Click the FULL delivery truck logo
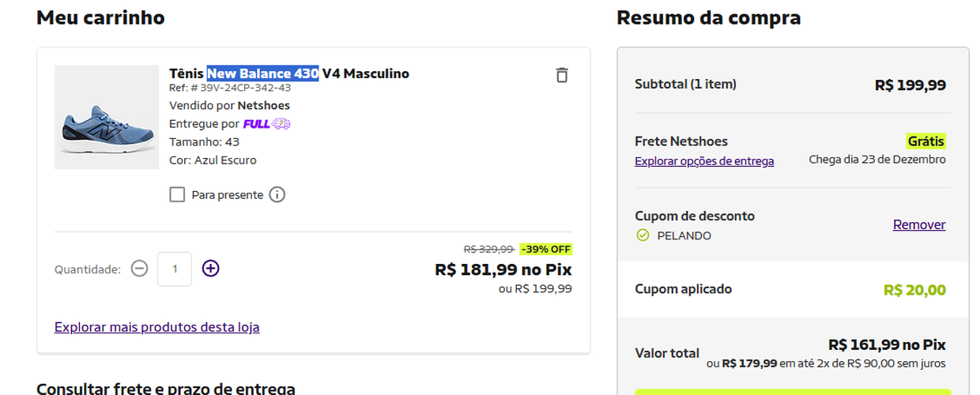Image resolution: width=980 pixels, height=395 pixels. (266, 124)
